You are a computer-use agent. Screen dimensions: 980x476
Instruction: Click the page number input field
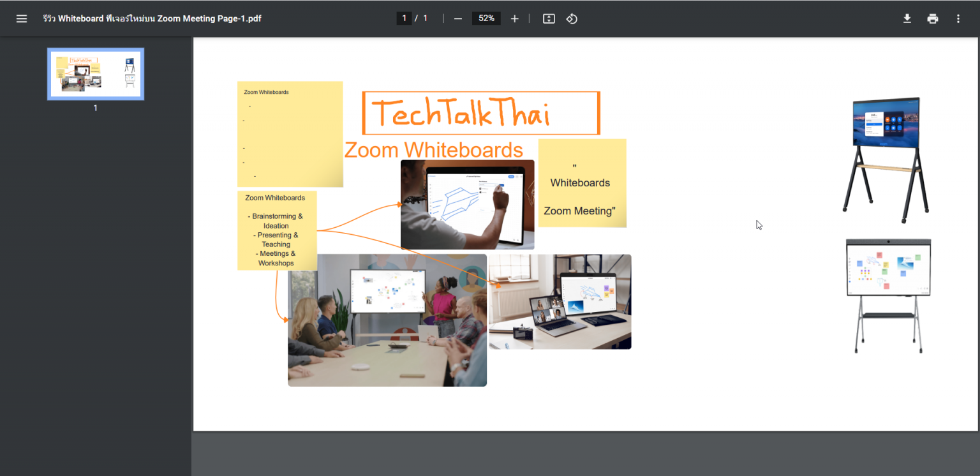click(x=404, y=18)
